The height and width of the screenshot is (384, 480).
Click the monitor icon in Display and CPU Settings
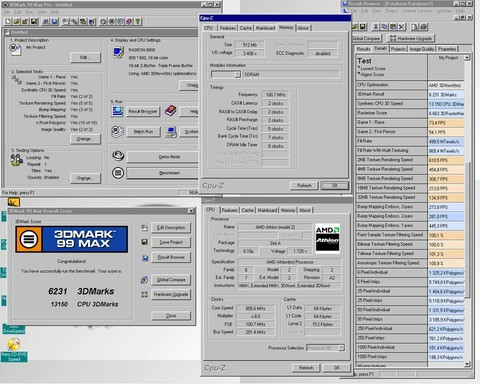[118, 53]
